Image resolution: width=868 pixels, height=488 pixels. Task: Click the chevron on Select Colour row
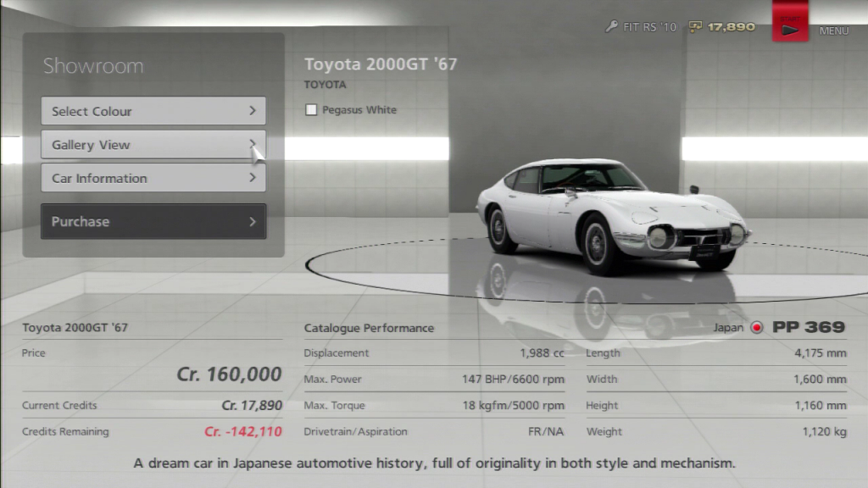click(x=253, y=111)
